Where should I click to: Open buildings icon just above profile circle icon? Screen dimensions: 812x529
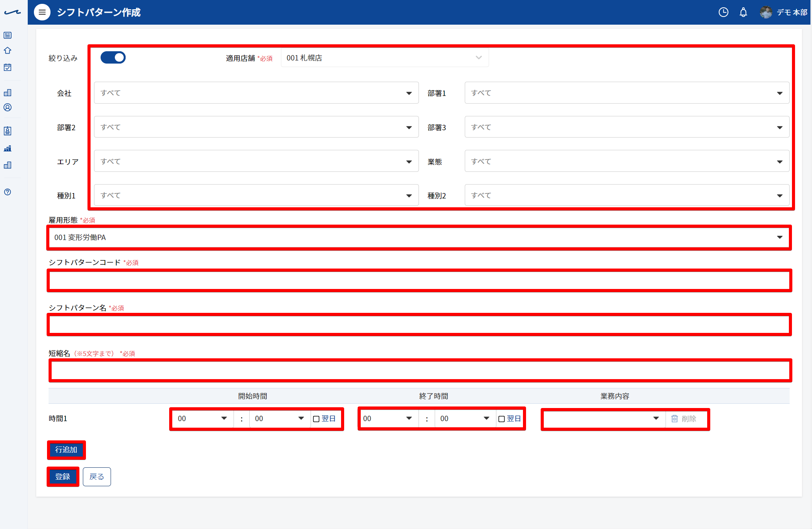pyautogui.click(x=8, y=92)
